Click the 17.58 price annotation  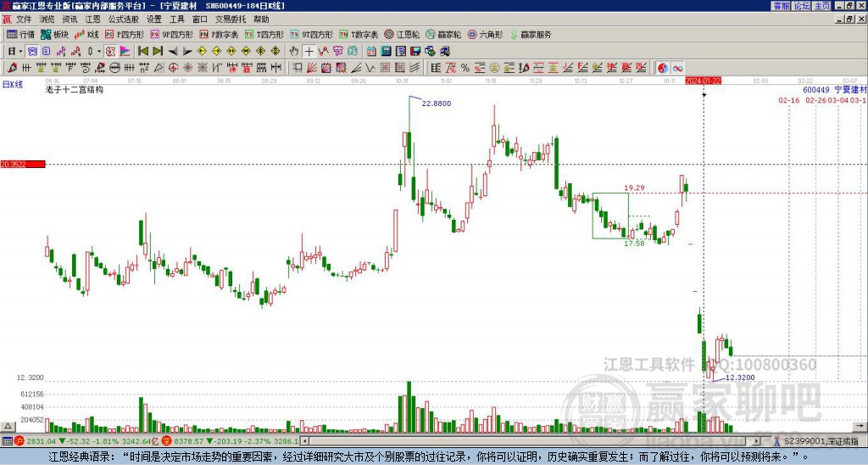point(634,244)
